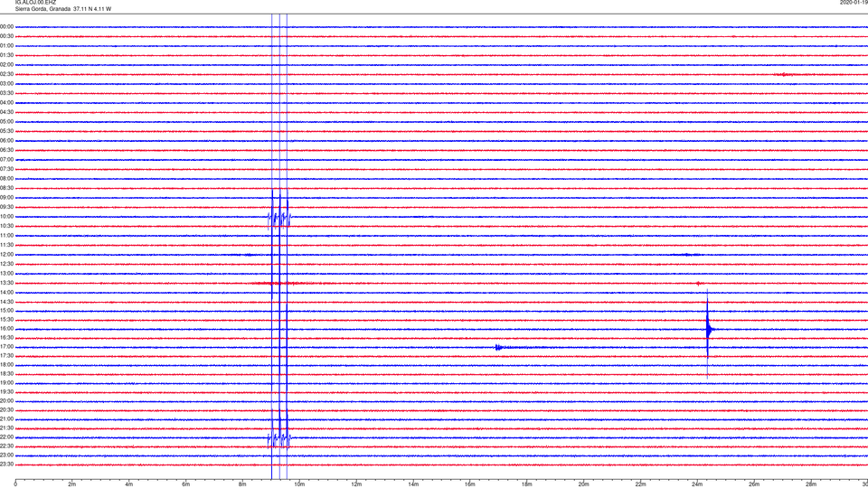The width and height of the screenshot is (868, 488).
Task: Click the '17:00' time label
Action: coord(6,347)
